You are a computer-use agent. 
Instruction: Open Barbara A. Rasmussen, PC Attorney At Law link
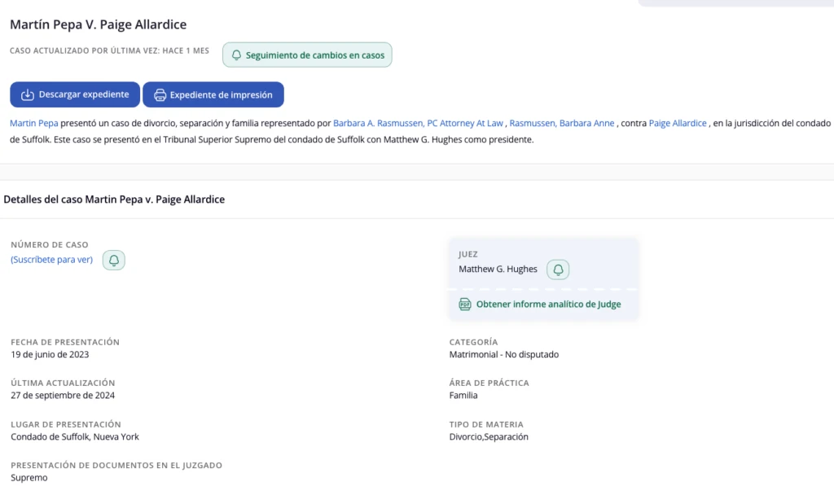click(418, 123)
